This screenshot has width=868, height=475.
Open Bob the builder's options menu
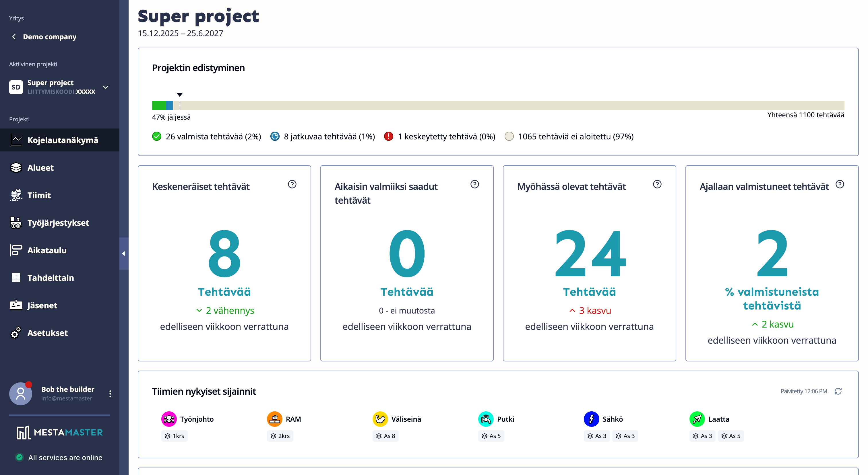(110, 393)
